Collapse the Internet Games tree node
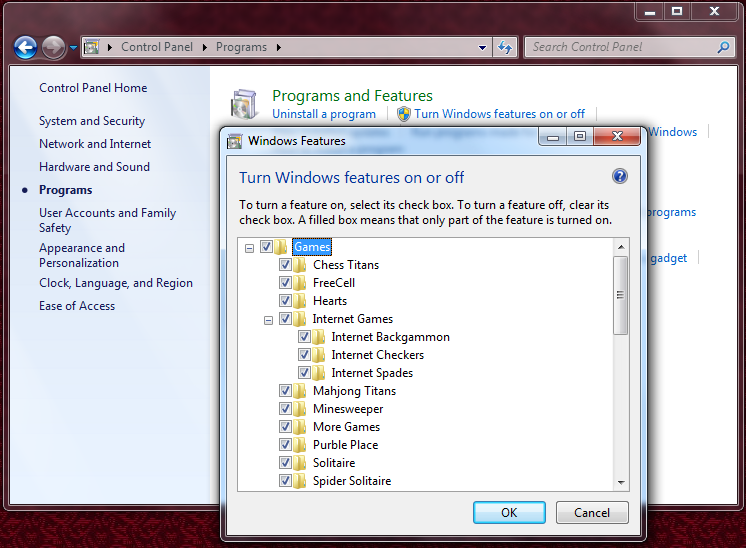This screenshot has height=548, width=746. click(x=268, y=320)
